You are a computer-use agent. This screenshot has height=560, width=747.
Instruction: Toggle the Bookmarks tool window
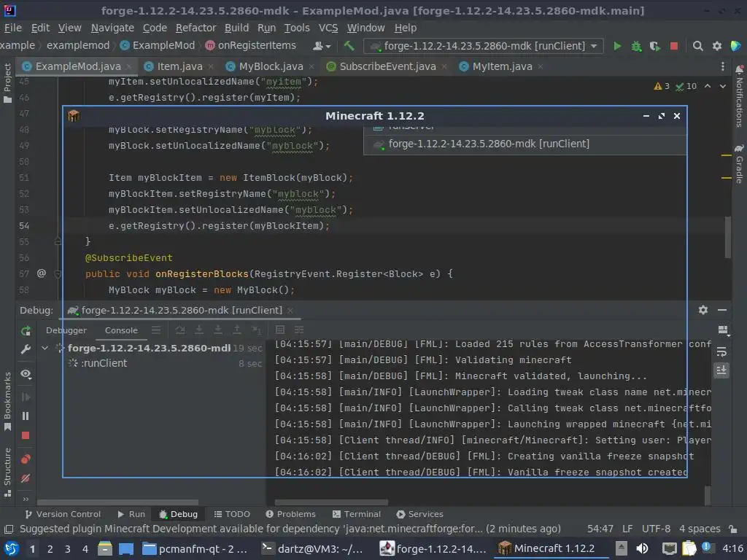pyautogui.click(x=7, y=402)
